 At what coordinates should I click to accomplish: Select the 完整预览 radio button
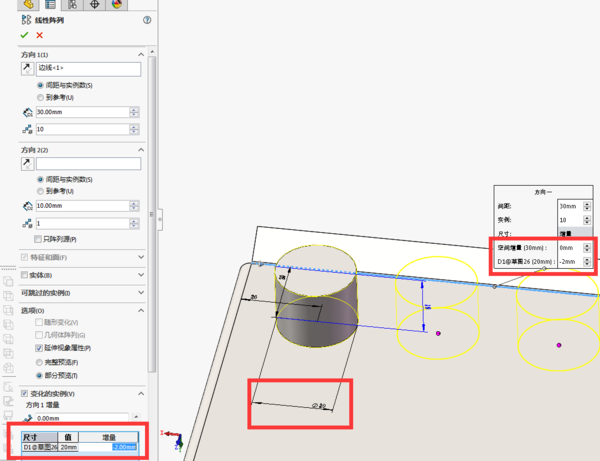(x=39, y=362)
